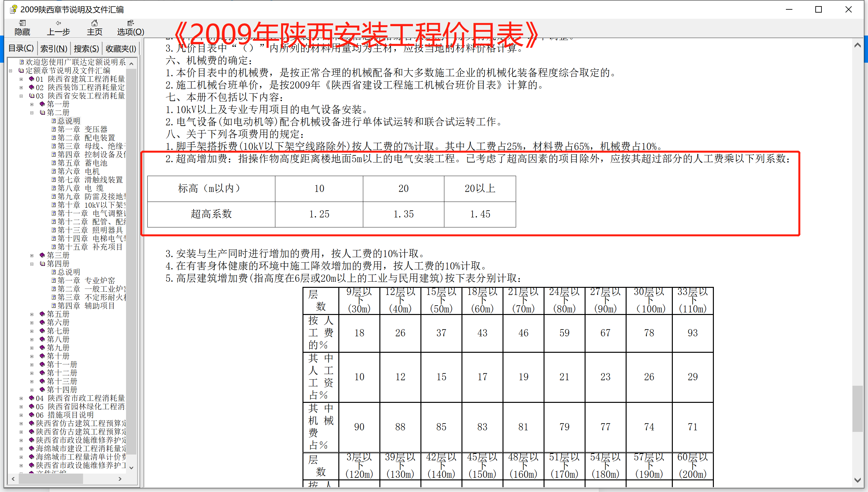Viewport: 868px width, 492px height.
Task: Open 第九章 防雷及接地 topic
Action: (91, 197)
